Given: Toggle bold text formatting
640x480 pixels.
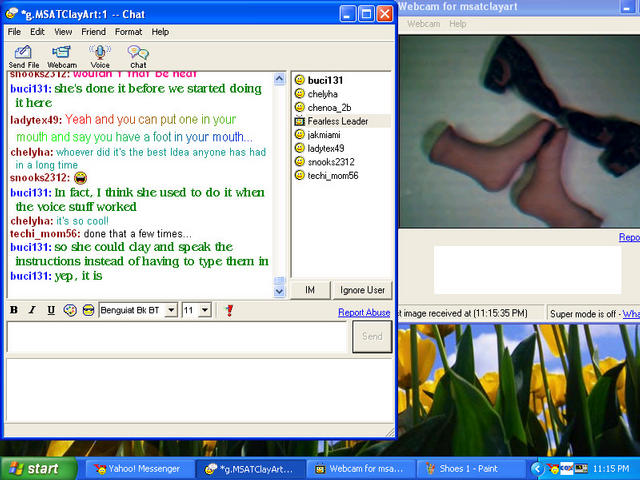Looking at the screenshot, I should tap(14, 310).
